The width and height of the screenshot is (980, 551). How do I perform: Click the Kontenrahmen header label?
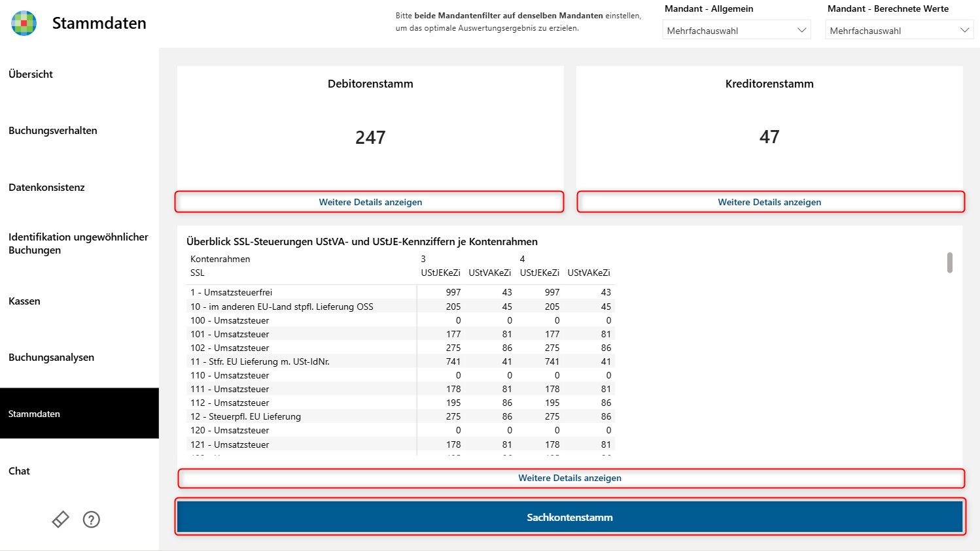(220, 259)
